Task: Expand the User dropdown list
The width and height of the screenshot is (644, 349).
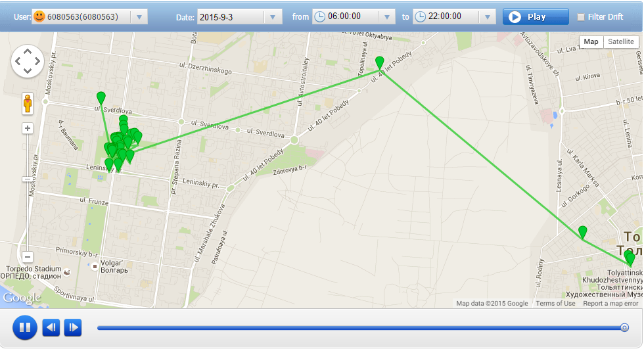Action: pos(139,17)
